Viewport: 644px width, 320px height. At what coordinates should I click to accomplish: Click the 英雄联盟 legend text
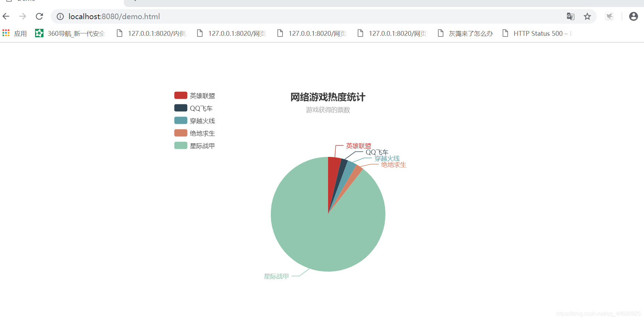coord(202,96)
